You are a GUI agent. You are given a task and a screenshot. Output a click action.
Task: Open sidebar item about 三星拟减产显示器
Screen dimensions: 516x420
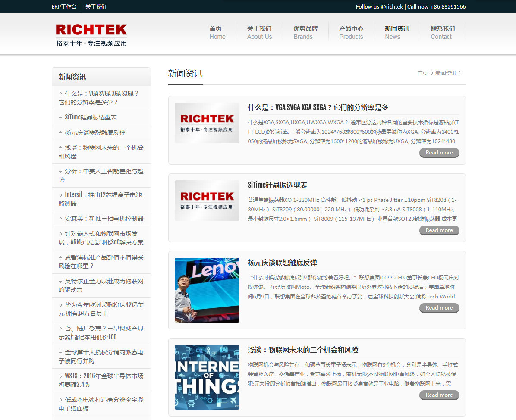pyautogui.click(x=101, y=332)
